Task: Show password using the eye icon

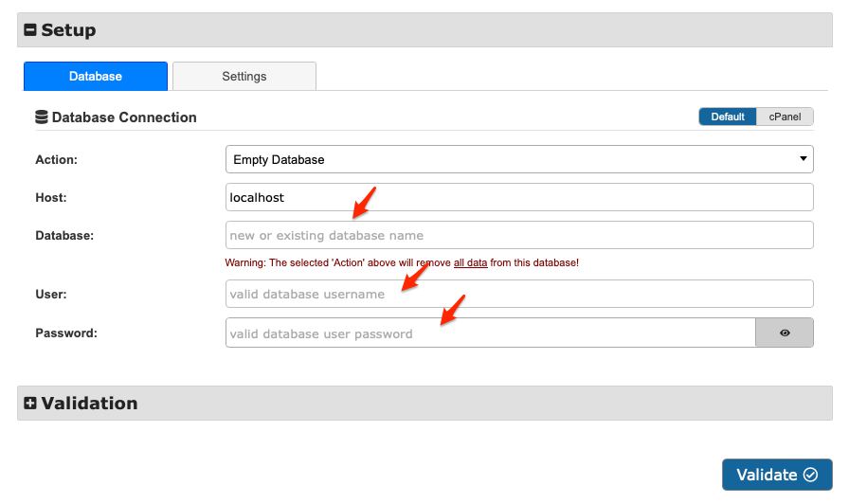Action: tap(785, 333)
